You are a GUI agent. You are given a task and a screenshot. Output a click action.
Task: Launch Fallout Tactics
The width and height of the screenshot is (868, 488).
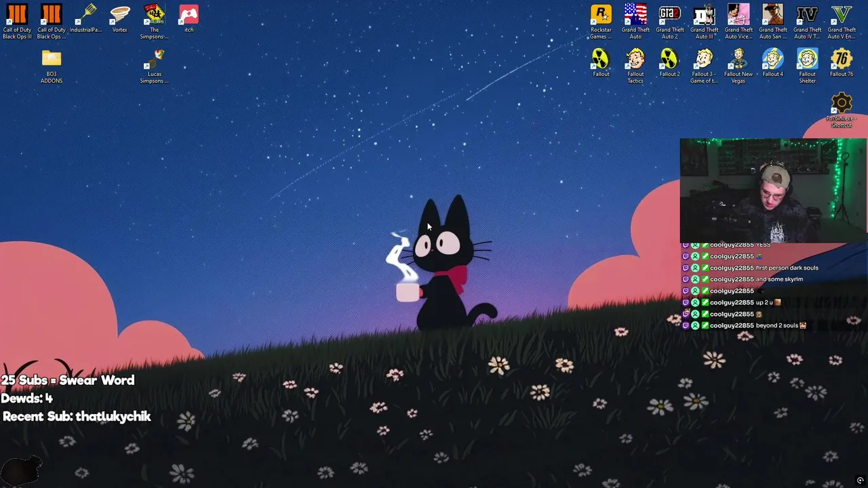click(x=635, y=66)
